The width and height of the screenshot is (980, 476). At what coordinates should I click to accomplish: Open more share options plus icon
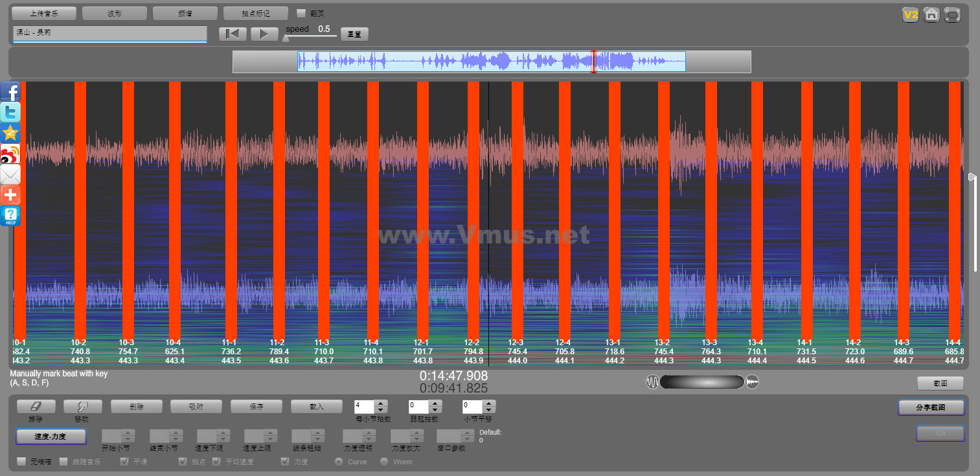coord(10,195)
